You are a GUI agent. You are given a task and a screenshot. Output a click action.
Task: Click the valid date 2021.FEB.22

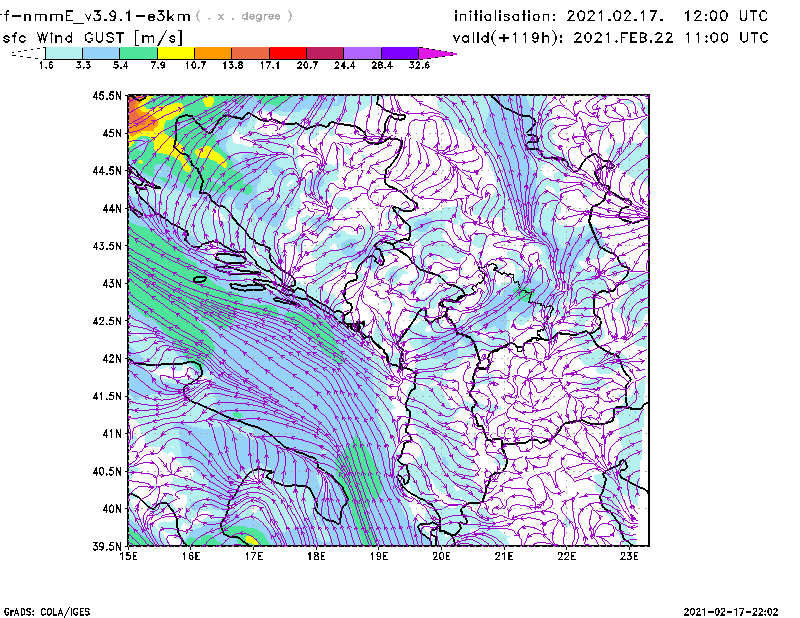click(623, 38)
